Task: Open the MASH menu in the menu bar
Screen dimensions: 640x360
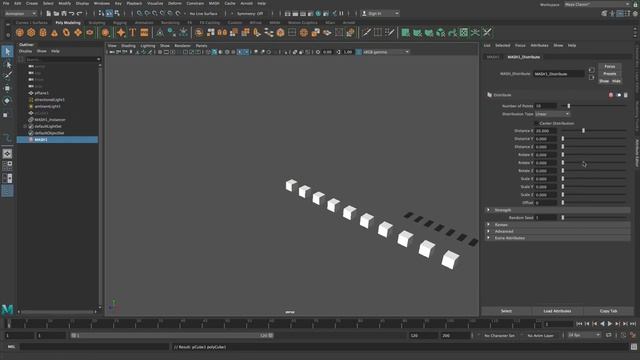Action: (214, 3)
